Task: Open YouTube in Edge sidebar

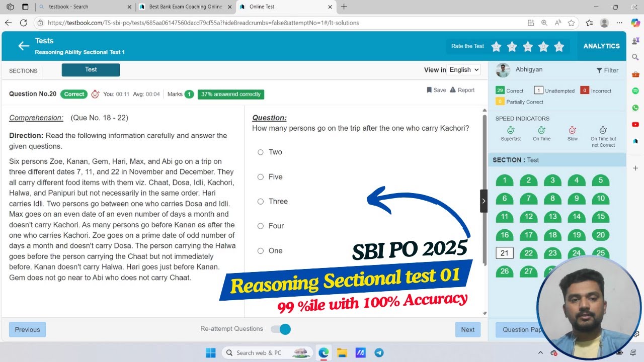Action: 635,124
